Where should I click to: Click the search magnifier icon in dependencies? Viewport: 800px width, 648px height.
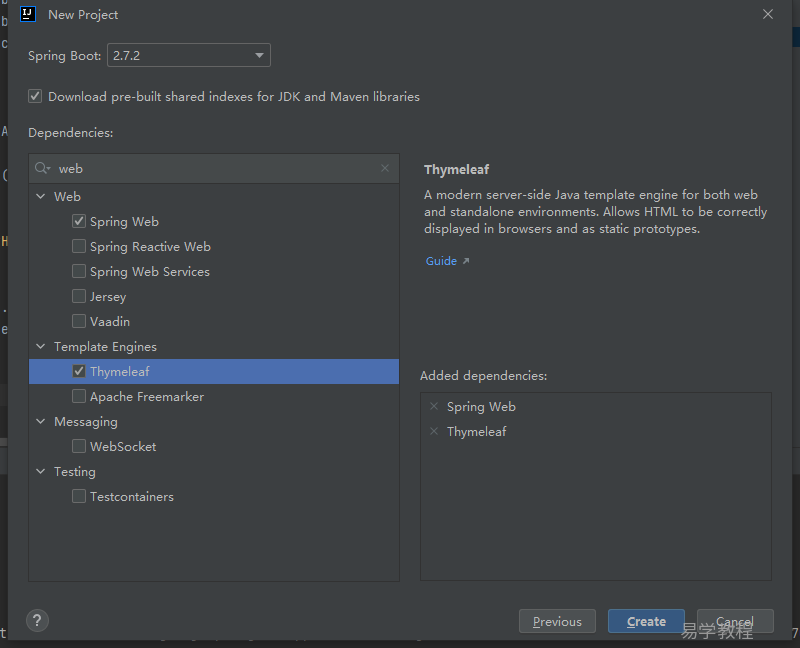pyautogui.click(x=42, y=168)
